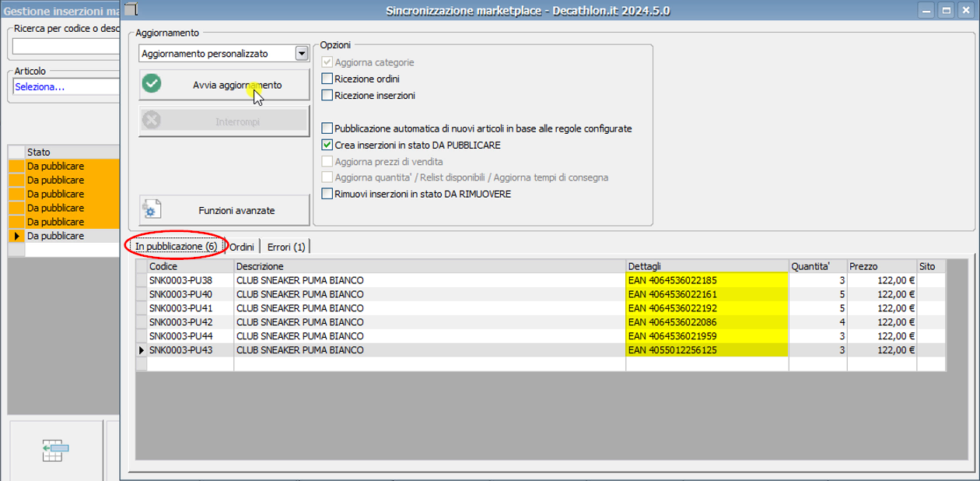Select the SNK0003-PU44 code cell
Screen dimensions: 980x481
191,336
